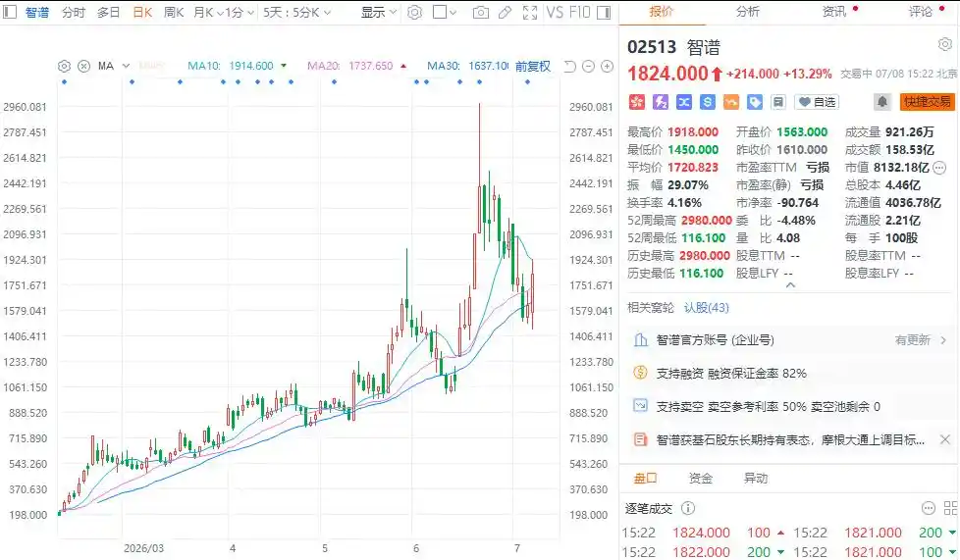Click the ellipsis beside 市值 value

pos(939,168)
